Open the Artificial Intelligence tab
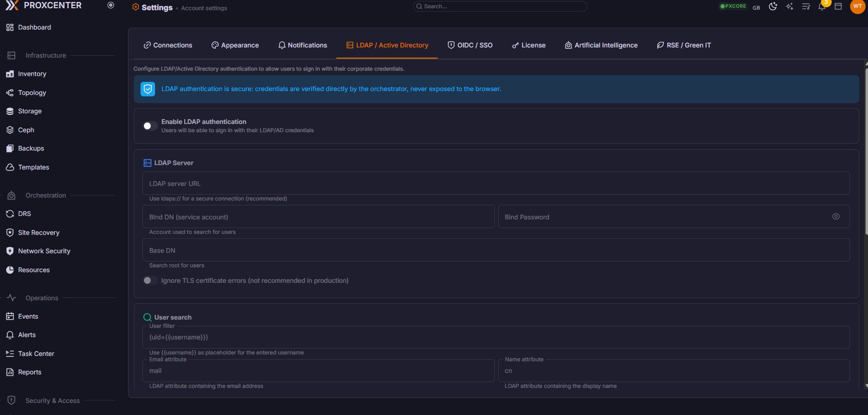The height and width of the screenshot is (415, 868). click(x=601, y=45)
